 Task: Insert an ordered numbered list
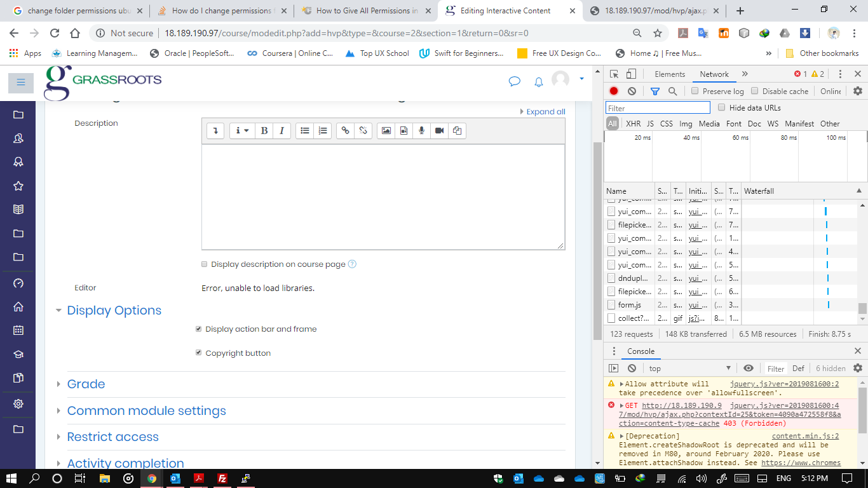(323, 130)
